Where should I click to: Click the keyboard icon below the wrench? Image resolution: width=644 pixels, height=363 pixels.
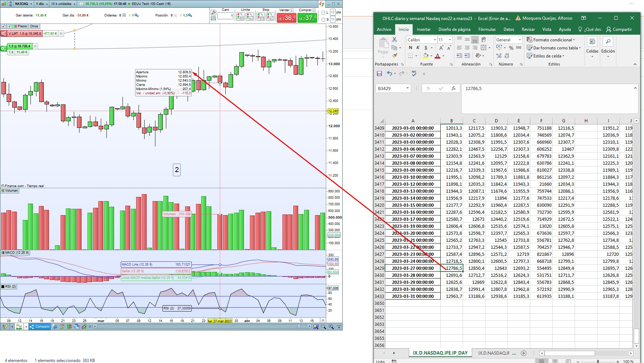click(213, 19)
